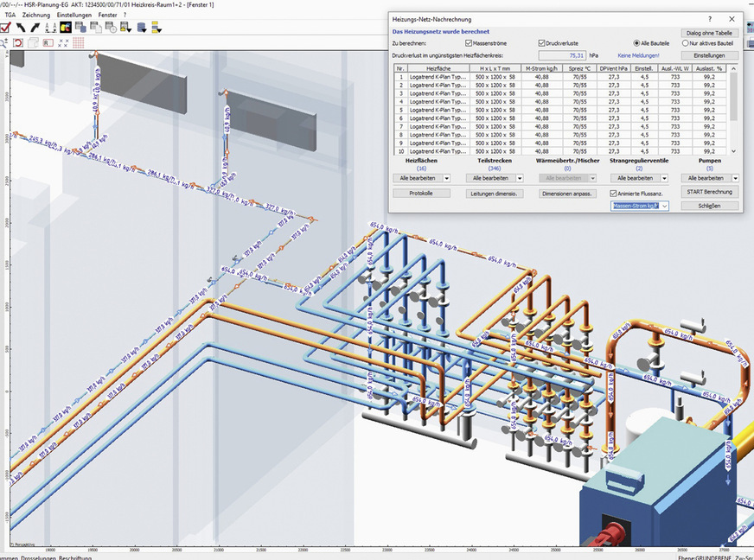Click the colored layers palette icon
754x560 pixels.
coord(65,27)
